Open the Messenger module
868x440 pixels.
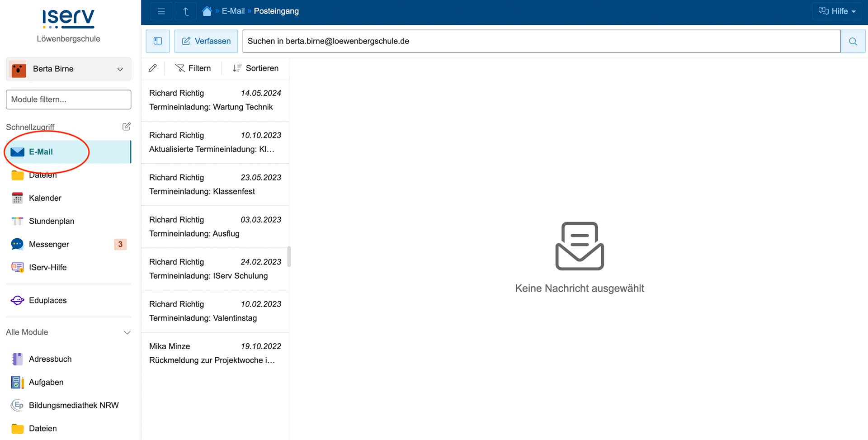pyautogui.click(x=69, y=244)
